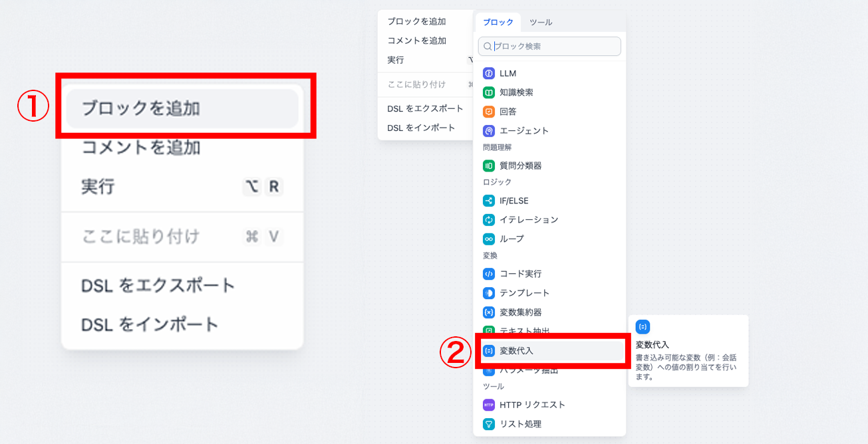
Task: Select コメントを追加 in the enlarged context menu
Action: [x=141, y=148]
